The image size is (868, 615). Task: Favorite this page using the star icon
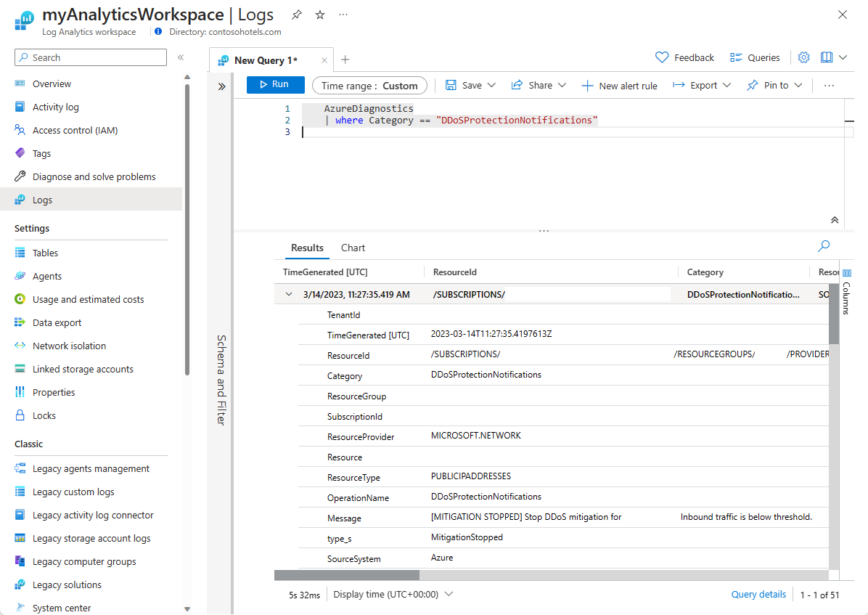pos(319,14)
